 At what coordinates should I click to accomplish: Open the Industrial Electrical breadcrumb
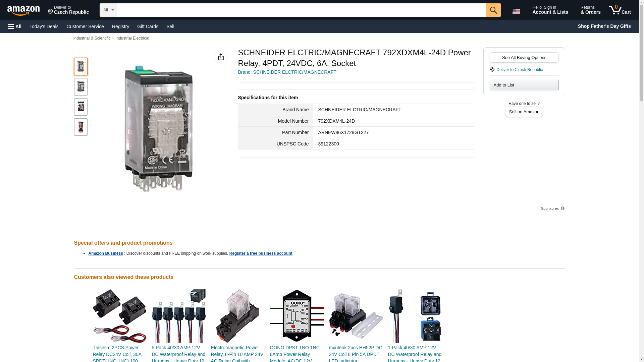point(132,38)
